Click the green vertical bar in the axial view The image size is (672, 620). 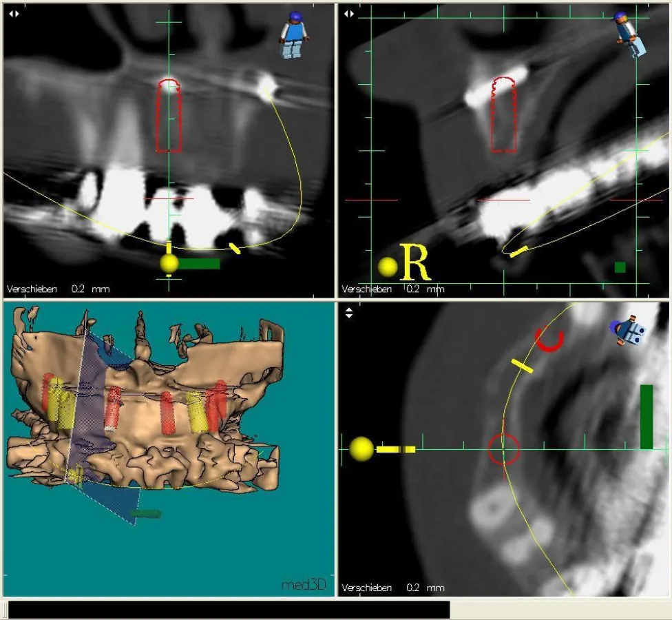coord(646,417)
